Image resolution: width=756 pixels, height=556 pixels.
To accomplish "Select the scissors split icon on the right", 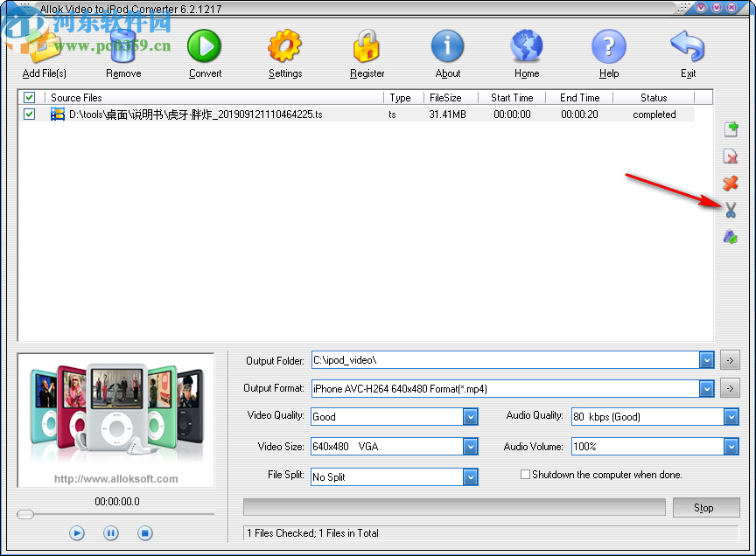I will click(x=730, y=210).
